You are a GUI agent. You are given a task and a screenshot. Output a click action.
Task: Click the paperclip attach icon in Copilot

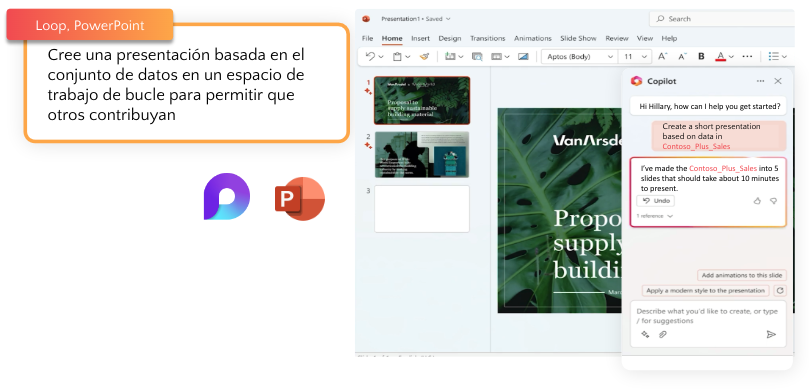click(663, 334)
